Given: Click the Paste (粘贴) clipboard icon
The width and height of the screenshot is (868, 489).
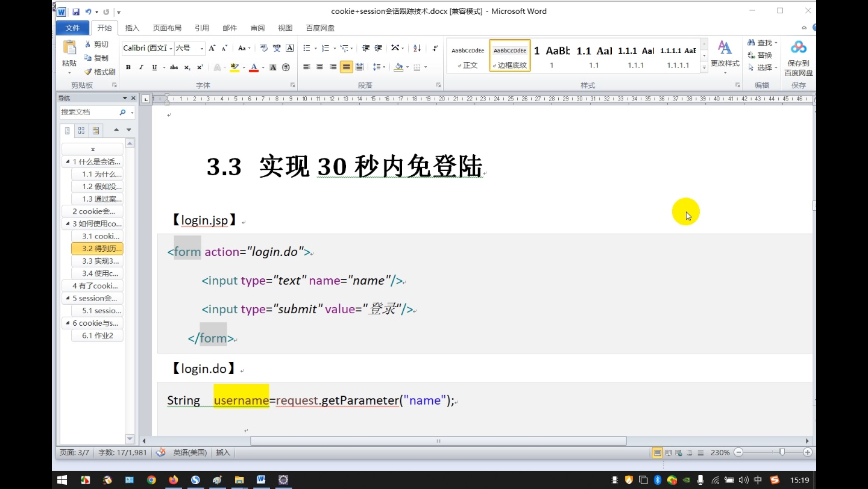Looking at the screenshot, I should (x=69, y=48).
